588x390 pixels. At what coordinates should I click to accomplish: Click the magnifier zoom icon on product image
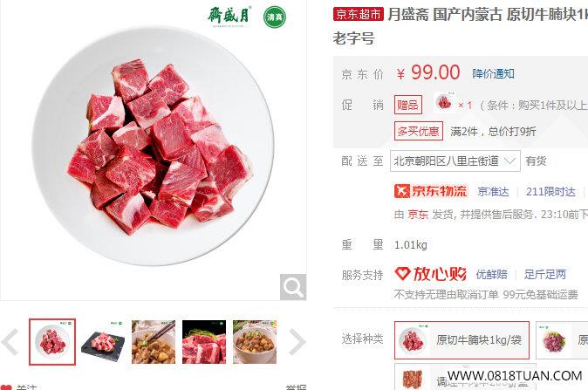tap(293, 287)
